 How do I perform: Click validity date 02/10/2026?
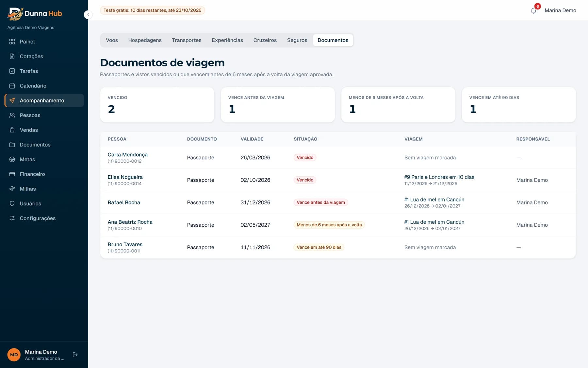click(x=255, y=180)
